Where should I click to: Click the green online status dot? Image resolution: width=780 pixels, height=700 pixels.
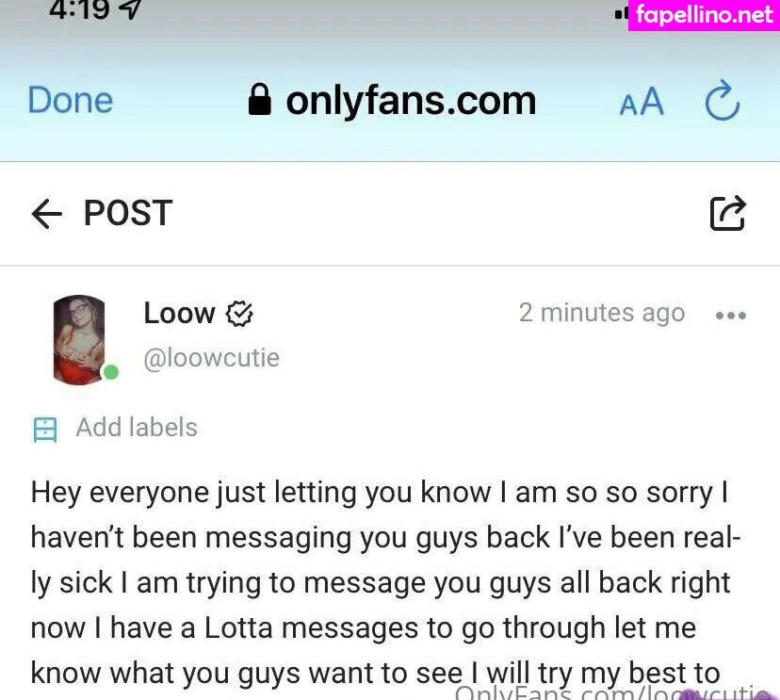pos(110,372)
